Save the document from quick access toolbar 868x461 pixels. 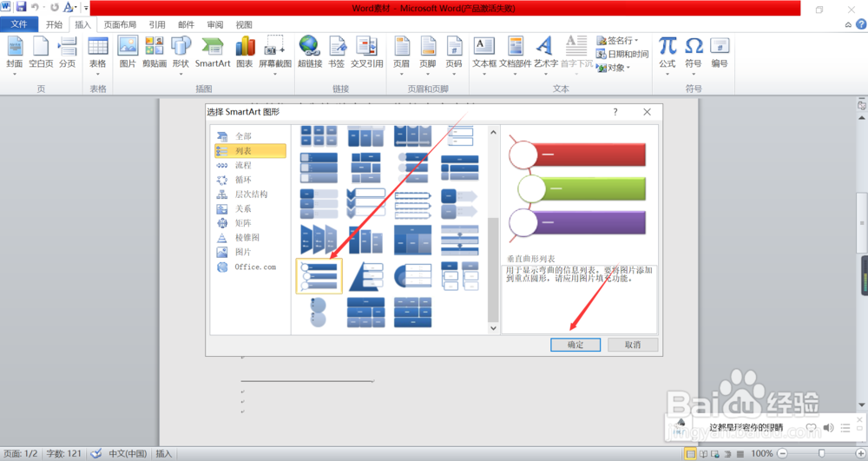pyautogui.click(x=21, y=7)
